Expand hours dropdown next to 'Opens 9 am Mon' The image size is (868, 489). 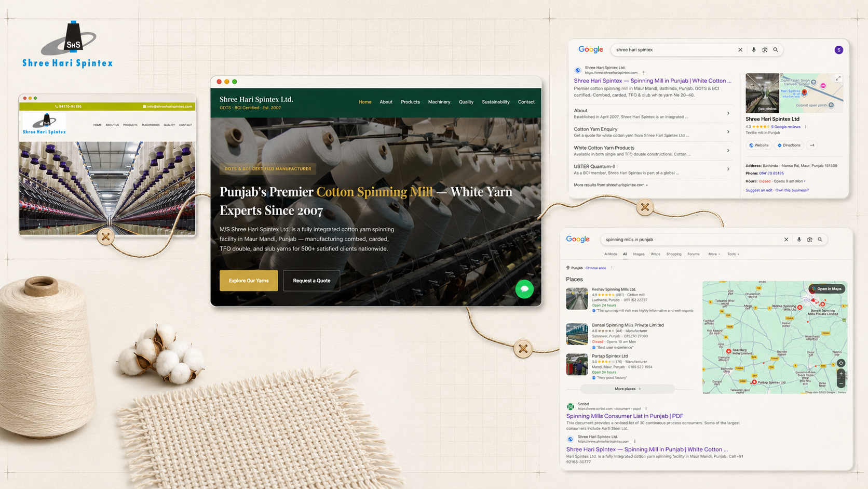pos(805,181)
